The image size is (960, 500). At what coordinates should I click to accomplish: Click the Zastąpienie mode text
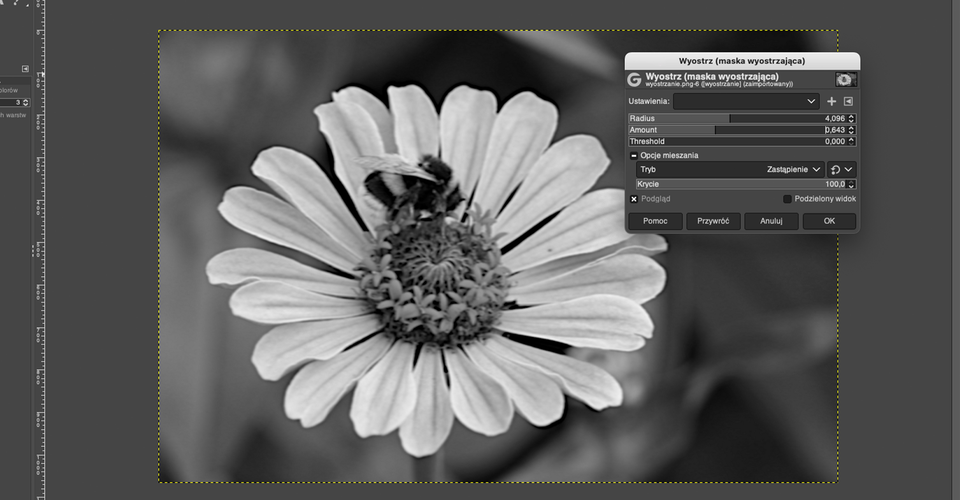point(787,170)
